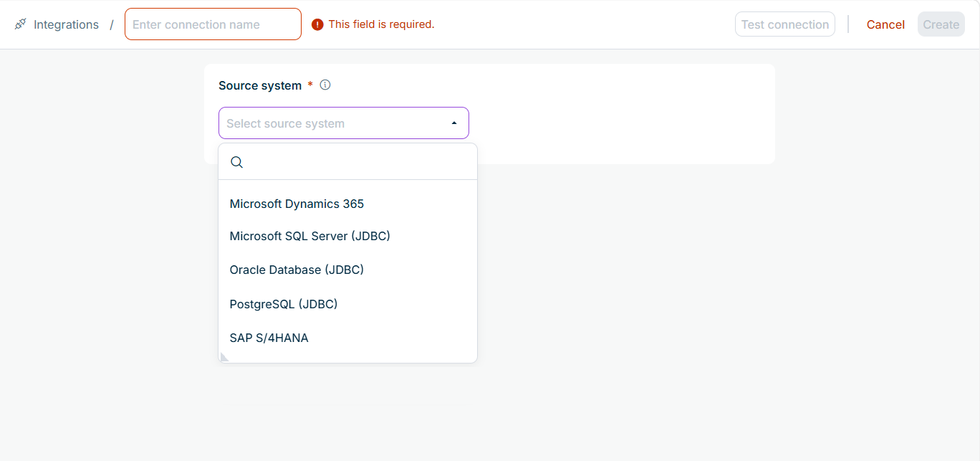The image size is (980, 461).
Task: Choose Microsoft Dynamics 365 option
Action: point(347,204)
